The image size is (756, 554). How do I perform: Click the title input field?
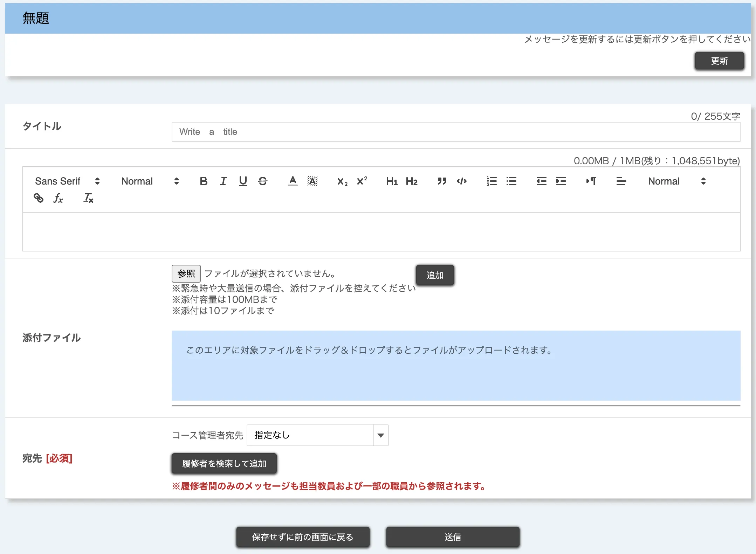point(455,132)
